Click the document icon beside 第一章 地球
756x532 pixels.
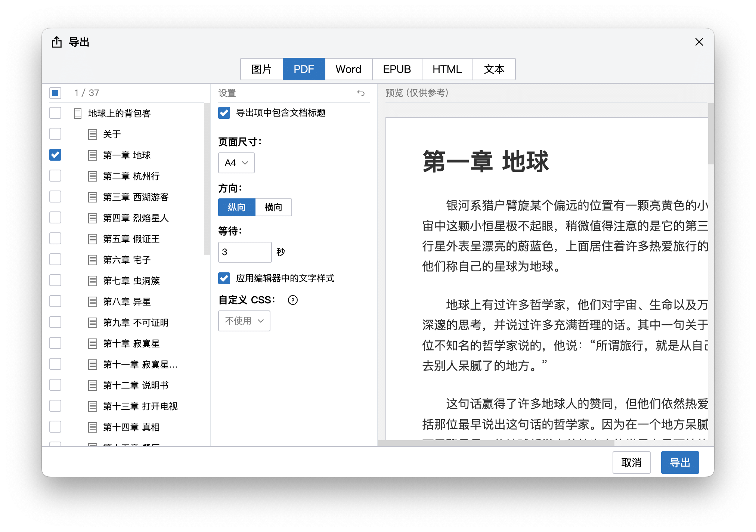93,155
